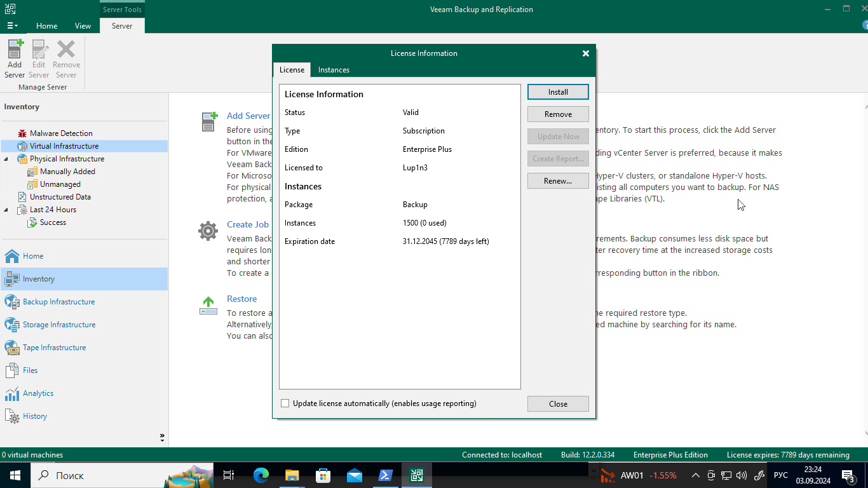Open Task View from taskbar
The height and width of the screenshot is (488, 868).
(229, 475)
